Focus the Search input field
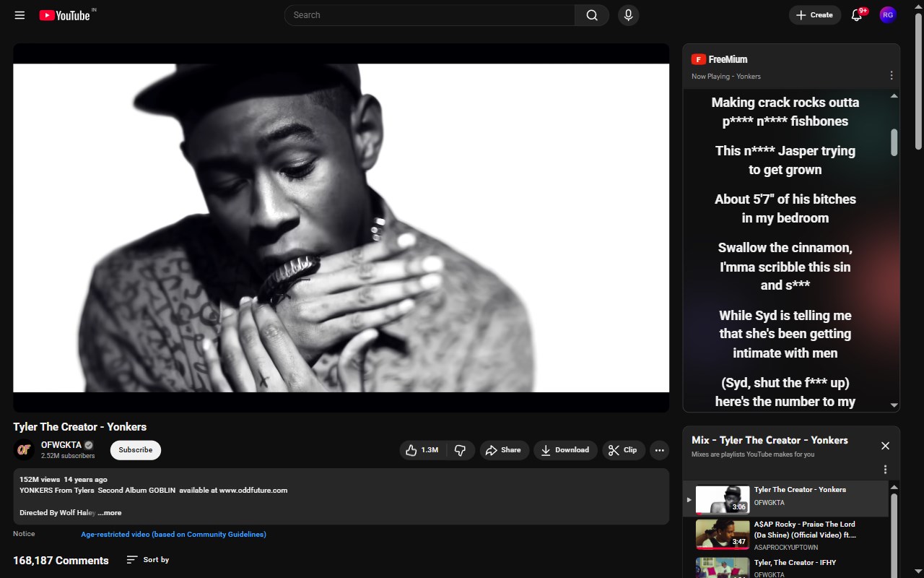Screen dimensions: 924x578 tap(430, 15)
